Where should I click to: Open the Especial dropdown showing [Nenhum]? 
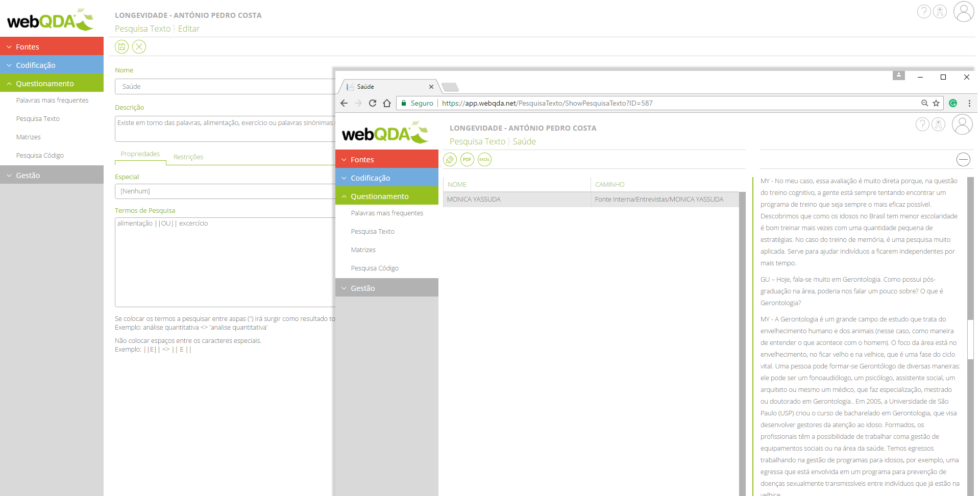pyautogui.click(x=225, y=191)
